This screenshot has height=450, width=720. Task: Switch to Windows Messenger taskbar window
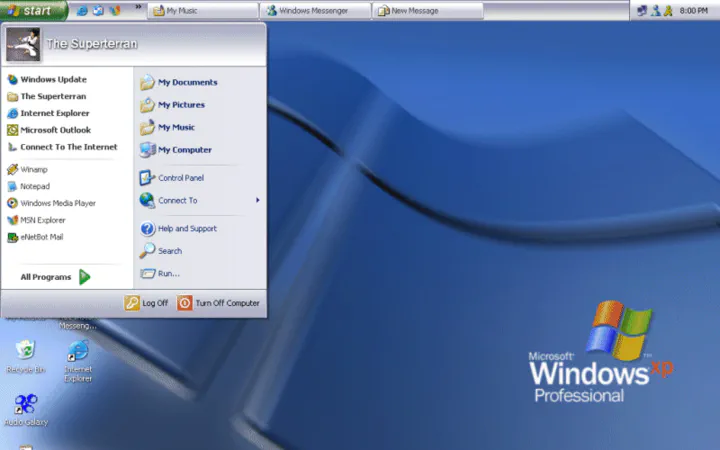[315, 11]
